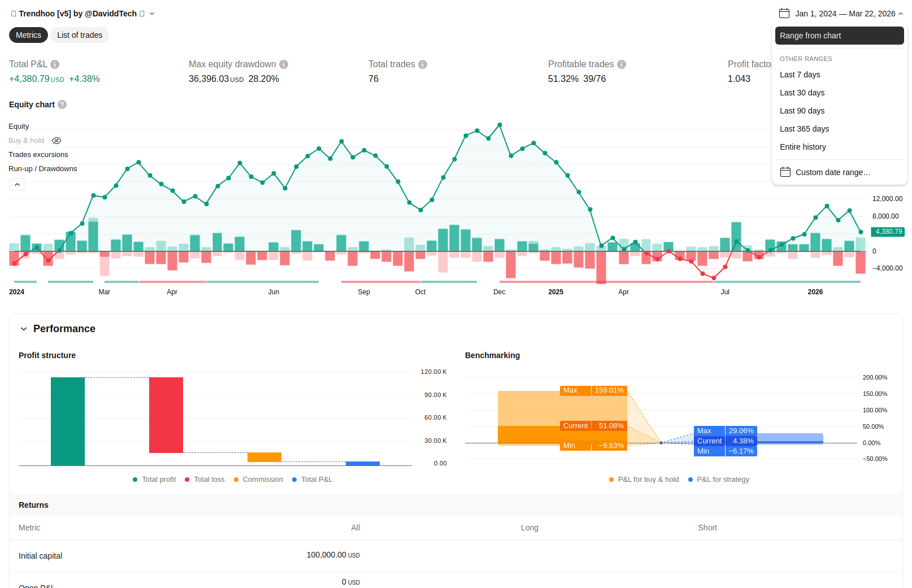Click the Total trades info icon

pyautogui.click(x=423, y=64)
